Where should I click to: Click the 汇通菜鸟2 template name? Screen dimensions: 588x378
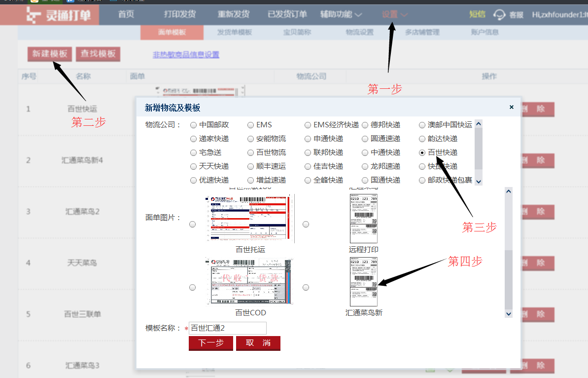(82, 212)
